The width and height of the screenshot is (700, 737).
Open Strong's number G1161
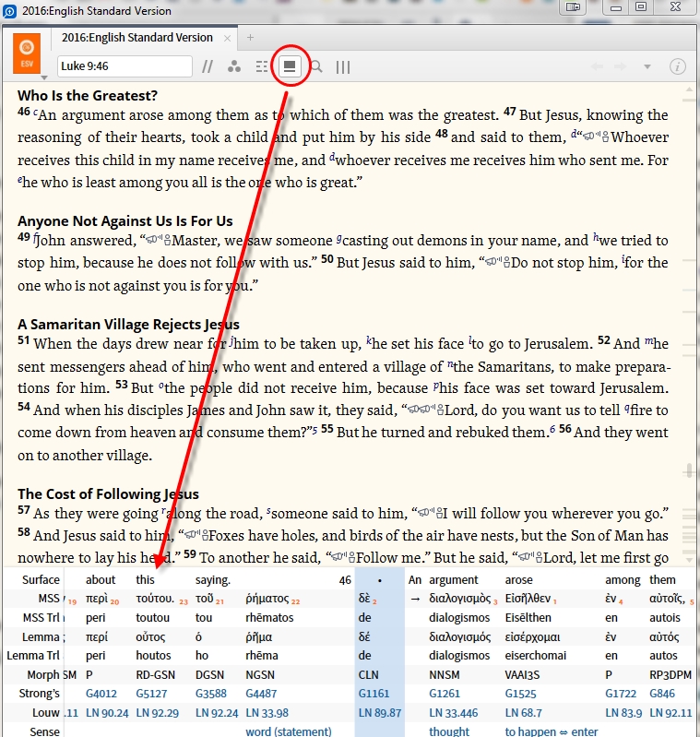click(374, 694)
